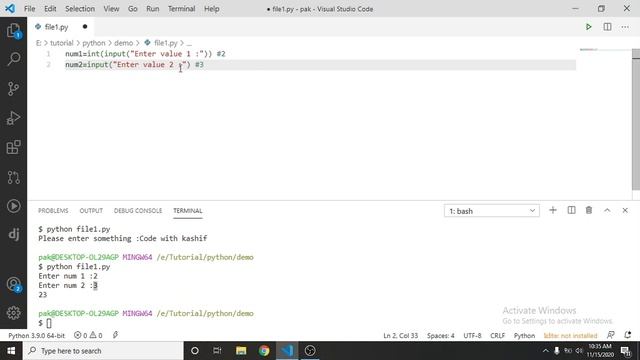Open the Explorer view in activity bar
Screen dimensions: 640x360
coord(13,31)
